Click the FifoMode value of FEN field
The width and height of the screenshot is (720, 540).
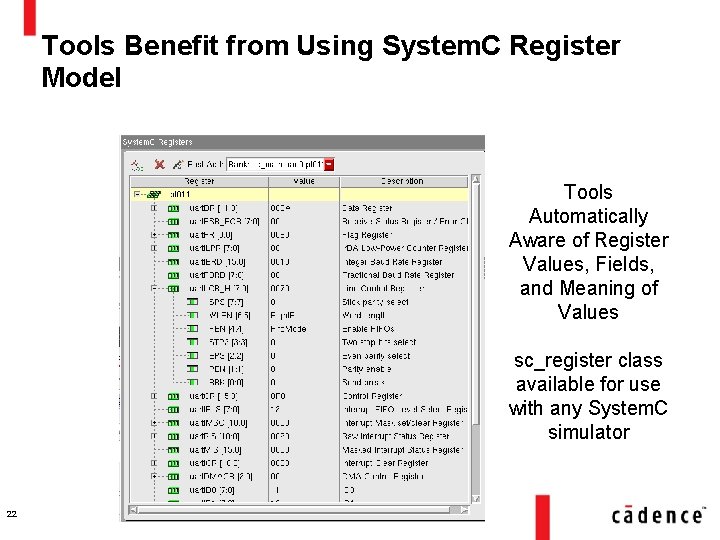click(x=288, y=329)
